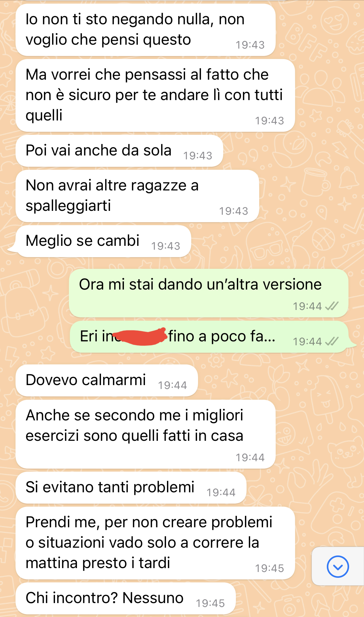Tap 19:45 timestamp on 'Chi incontro? Nessuno'
This screenshot has height=617, width=364.
[210, 603]
